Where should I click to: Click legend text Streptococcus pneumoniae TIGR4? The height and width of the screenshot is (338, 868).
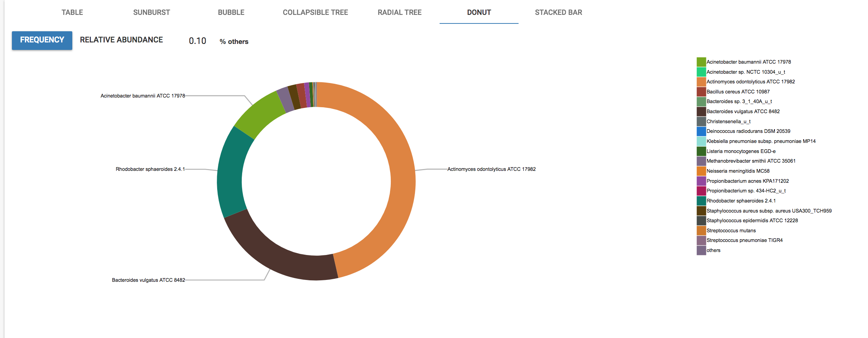click(745, 240)
